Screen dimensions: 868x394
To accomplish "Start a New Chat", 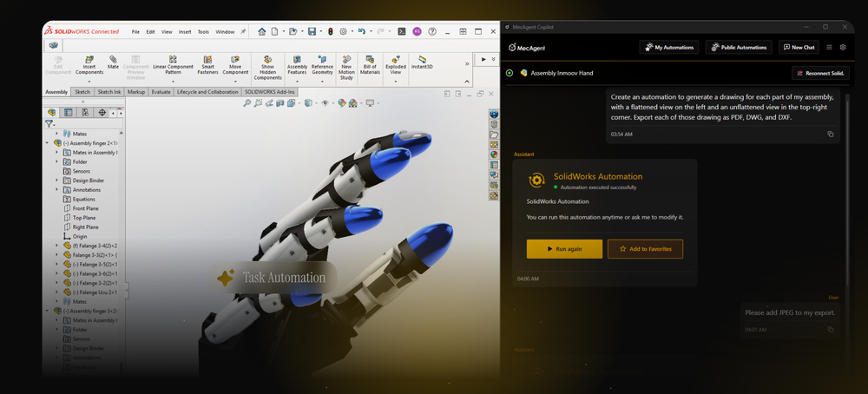I will click(x=799, y=47).
